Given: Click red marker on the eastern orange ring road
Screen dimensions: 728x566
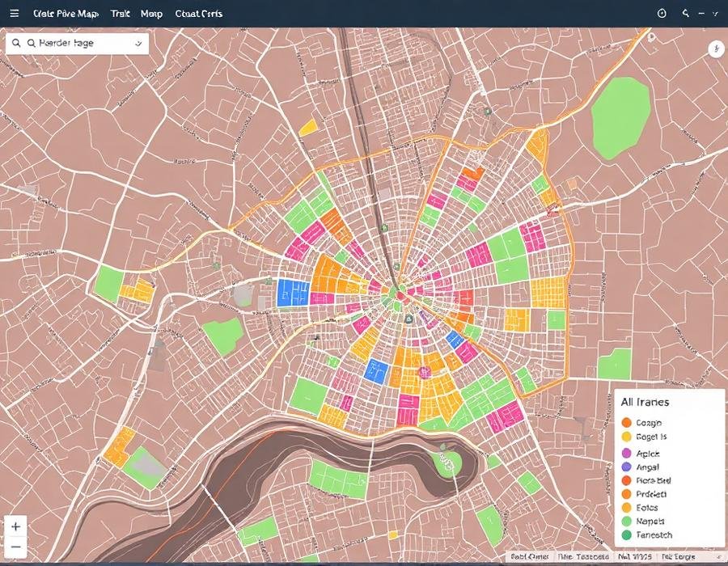Looking at the screenshot, I should point(552,212).
